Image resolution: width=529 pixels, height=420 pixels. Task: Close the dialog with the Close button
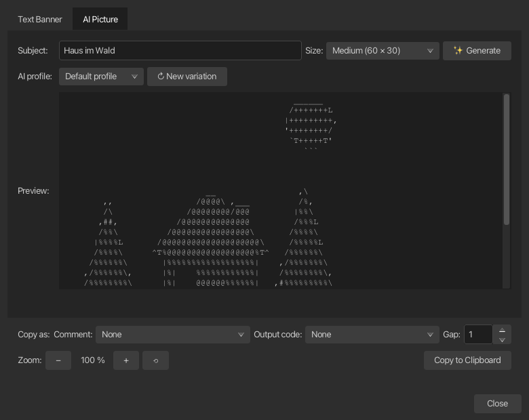497,404
